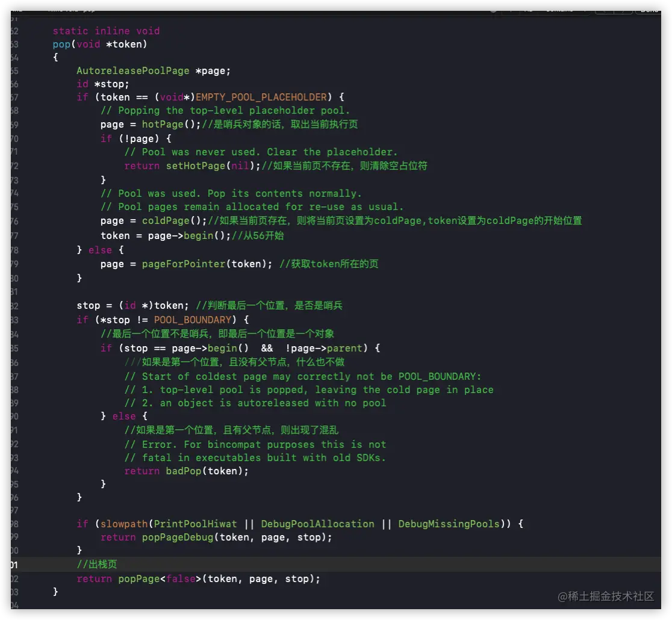Click the 'stop = (id *)token;' statement
This screenshot has width=672, height=620.
132,306
